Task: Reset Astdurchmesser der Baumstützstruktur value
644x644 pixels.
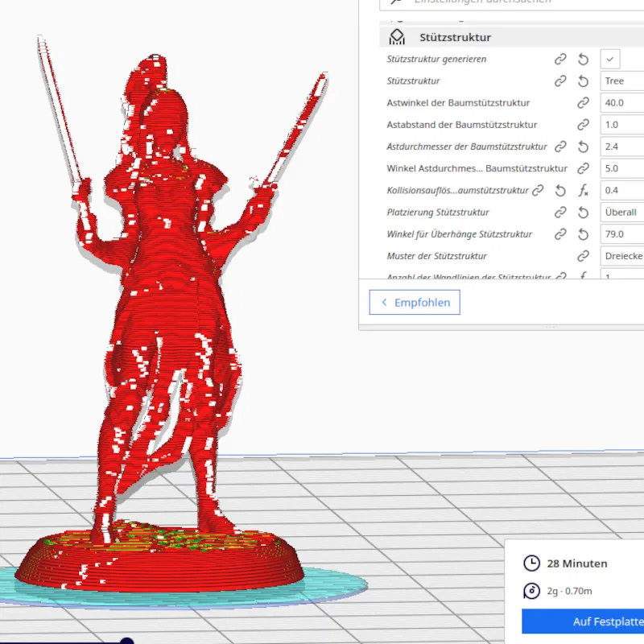Action: [583, 147]
